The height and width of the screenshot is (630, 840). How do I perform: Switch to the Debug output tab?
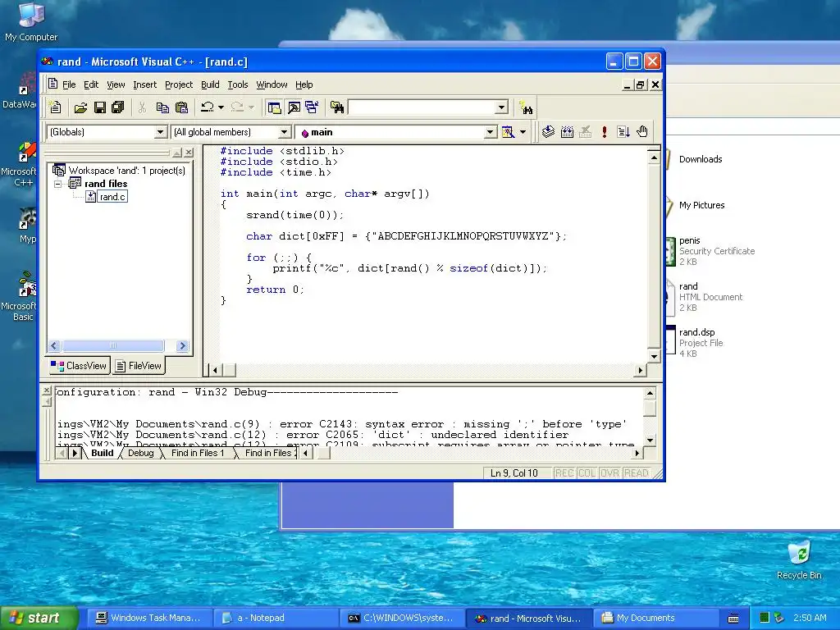pos(141,453)
